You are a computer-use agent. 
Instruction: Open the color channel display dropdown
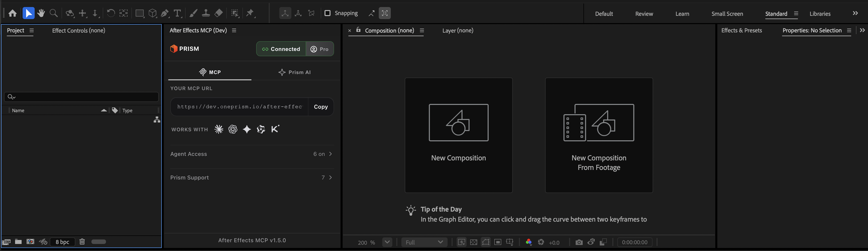[529, 242]
